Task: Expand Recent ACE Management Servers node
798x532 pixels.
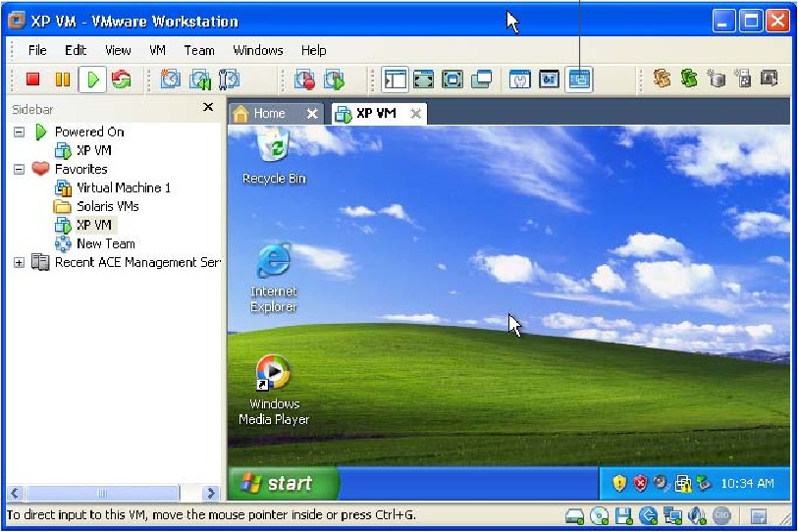Action: [x=19, y=263]
